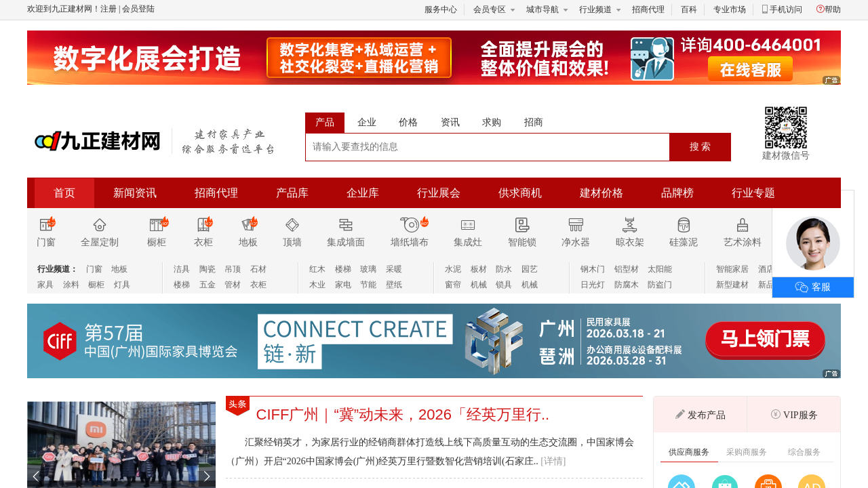This screenshot has height=488, width=868.
Task: Click the next slide arrow on news photo
Action: pos(207,476)
